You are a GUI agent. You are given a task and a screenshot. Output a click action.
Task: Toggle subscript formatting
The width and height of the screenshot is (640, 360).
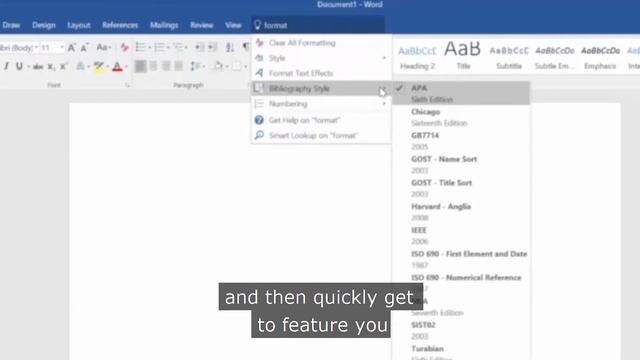click(51, 67)
